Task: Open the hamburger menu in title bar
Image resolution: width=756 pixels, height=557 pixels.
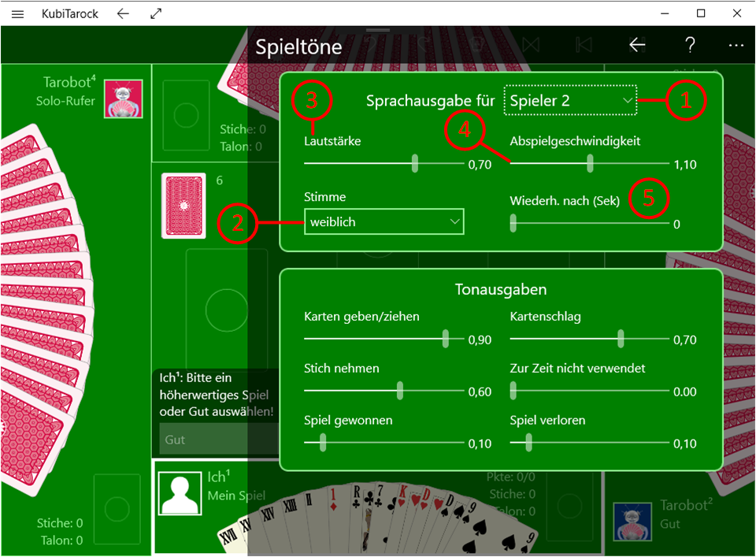Action: (17, 13)
